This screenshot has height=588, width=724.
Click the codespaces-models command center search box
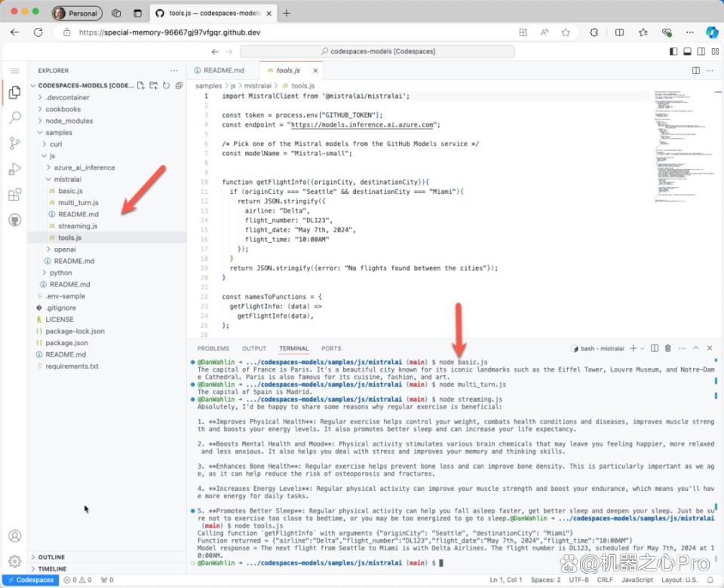377,51
